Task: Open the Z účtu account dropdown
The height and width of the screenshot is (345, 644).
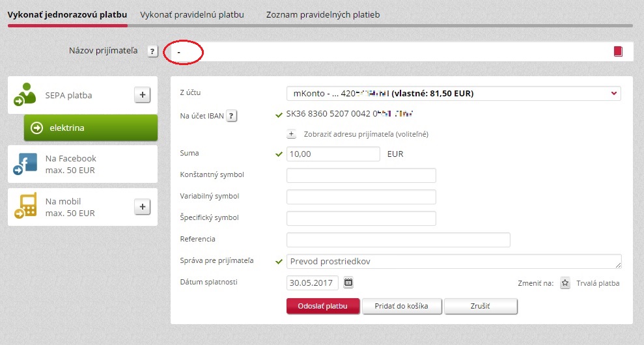Action: coord(453,93)
